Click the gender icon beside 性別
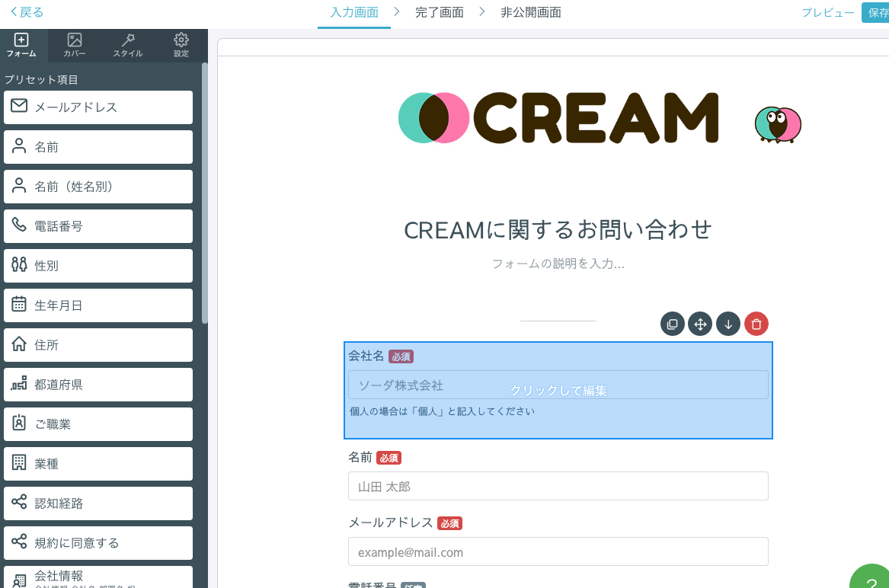Image resolution: width=889 pixels, height=588 pixels. pyautogui.click(x=19, y=264)
